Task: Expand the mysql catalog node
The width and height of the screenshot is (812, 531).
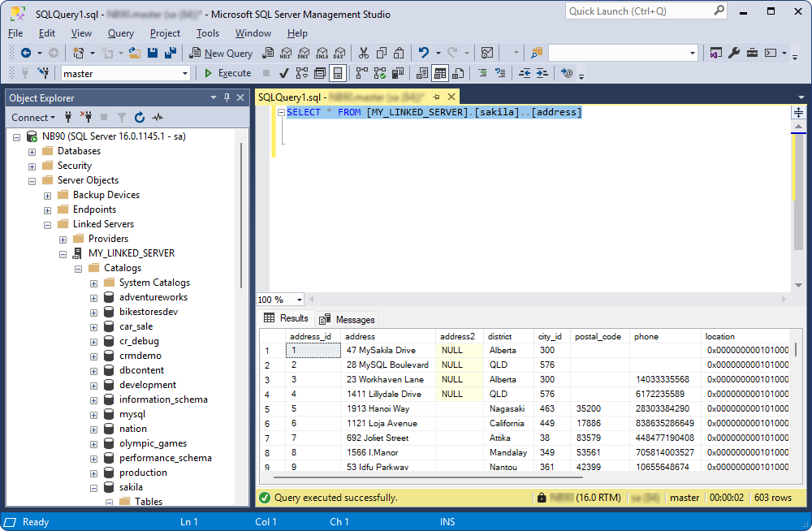Action: (x=94, y=413)
